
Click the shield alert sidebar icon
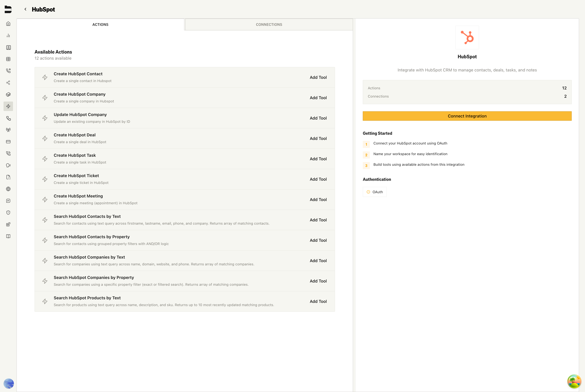coord(8,213)
